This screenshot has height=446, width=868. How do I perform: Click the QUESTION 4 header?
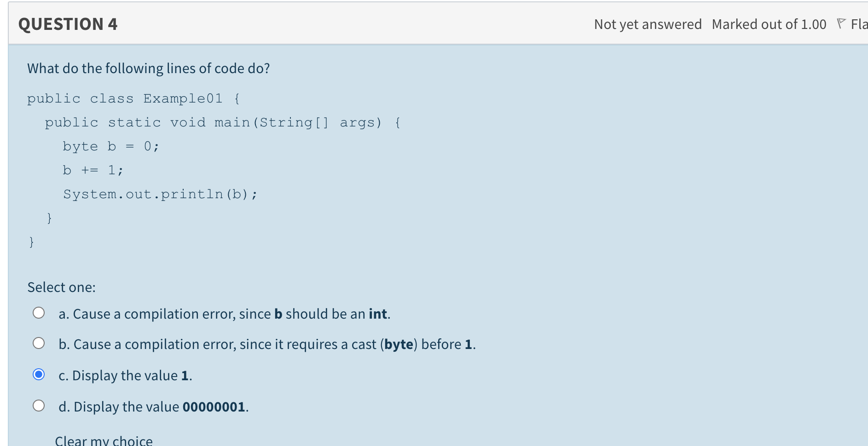pos(67,24)
